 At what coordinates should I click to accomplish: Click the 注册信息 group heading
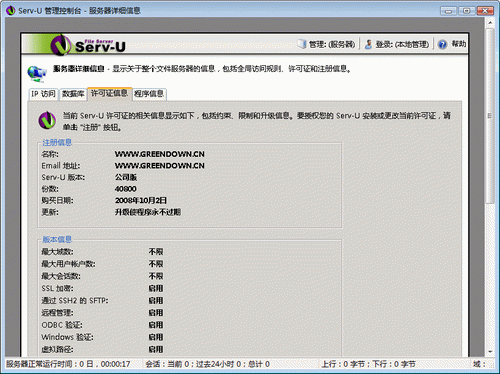[57, 143]
